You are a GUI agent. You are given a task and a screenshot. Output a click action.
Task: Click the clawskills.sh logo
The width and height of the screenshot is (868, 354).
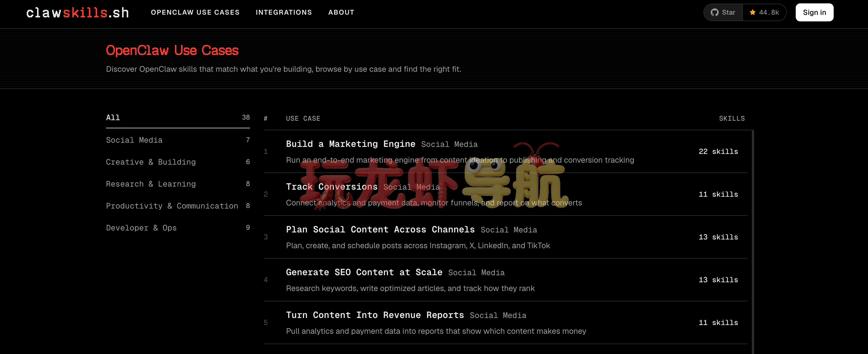pos(78,12)
